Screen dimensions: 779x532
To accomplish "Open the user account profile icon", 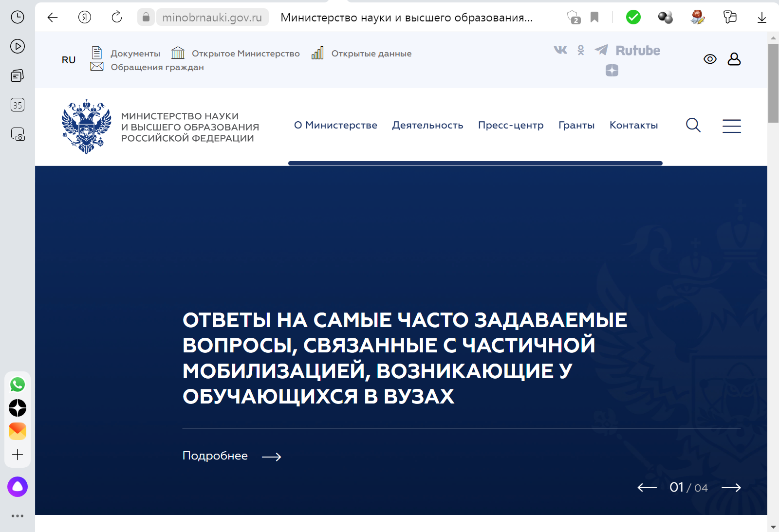I will pyautogui.click(x=734, y=59).
